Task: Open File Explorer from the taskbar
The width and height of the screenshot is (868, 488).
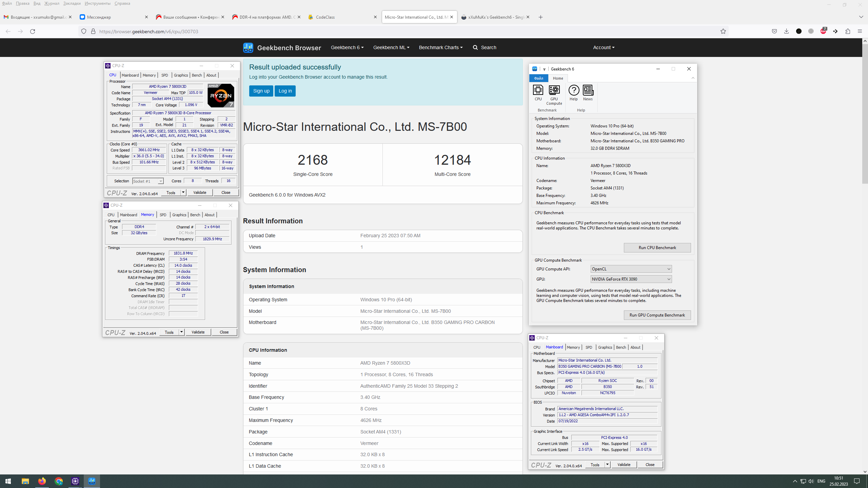Action: click(25, 481)
